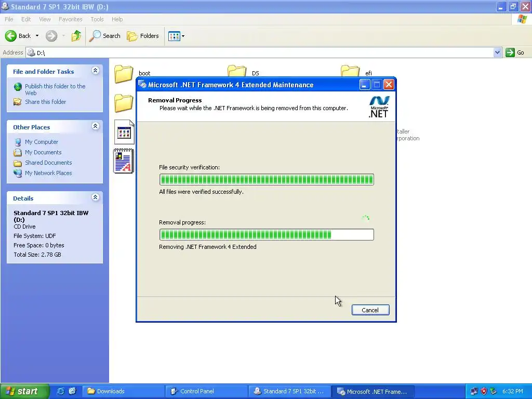Viewport: 532px width, 399px height.
Task: Click the Forward arrow icon
Action: tap(51, 36)
